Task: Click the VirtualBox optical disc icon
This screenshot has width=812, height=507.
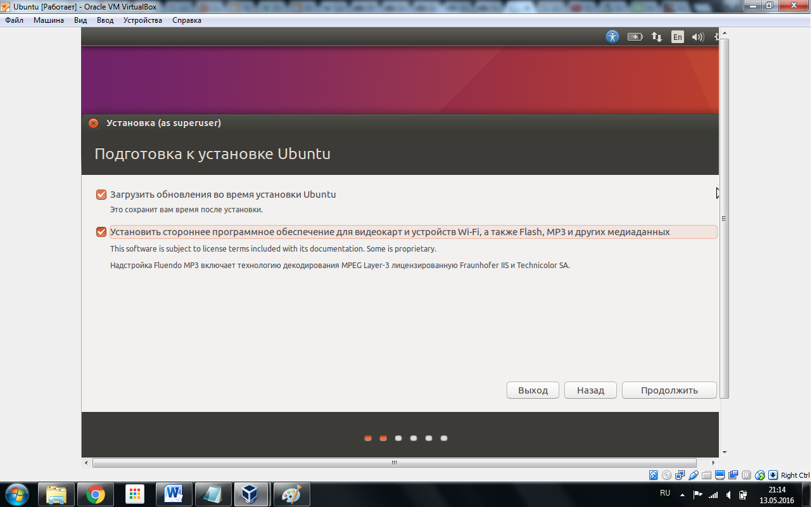Action: [667, 475]
